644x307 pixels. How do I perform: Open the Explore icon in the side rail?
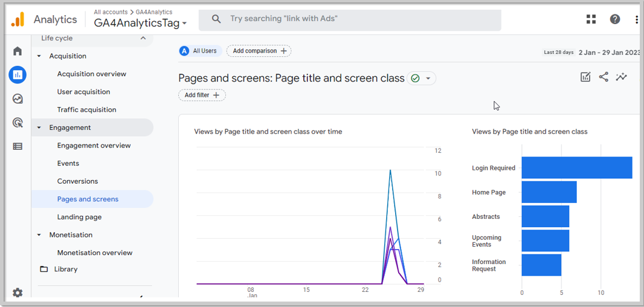tap(18, 99)
